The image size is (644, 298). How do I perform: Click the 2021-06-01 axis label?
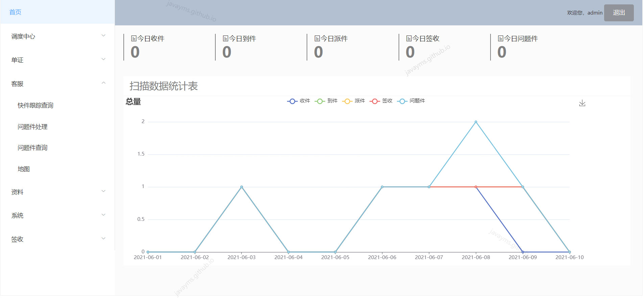tap(148, 257)
